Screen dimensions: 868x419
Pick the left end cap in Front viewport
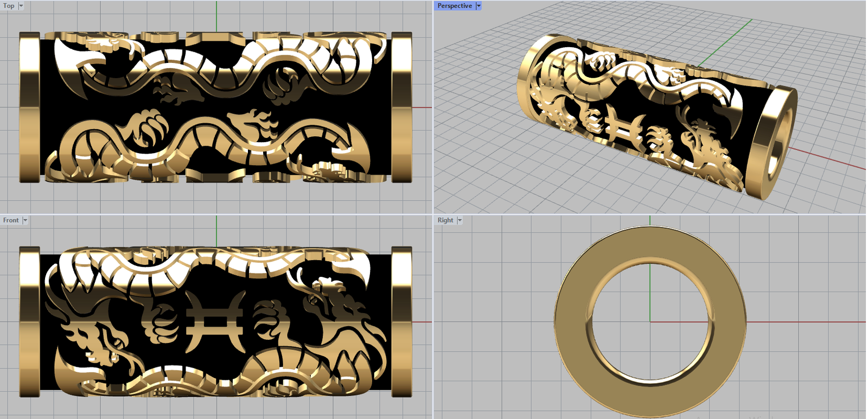pyautogui.click(x=30, y=321)
